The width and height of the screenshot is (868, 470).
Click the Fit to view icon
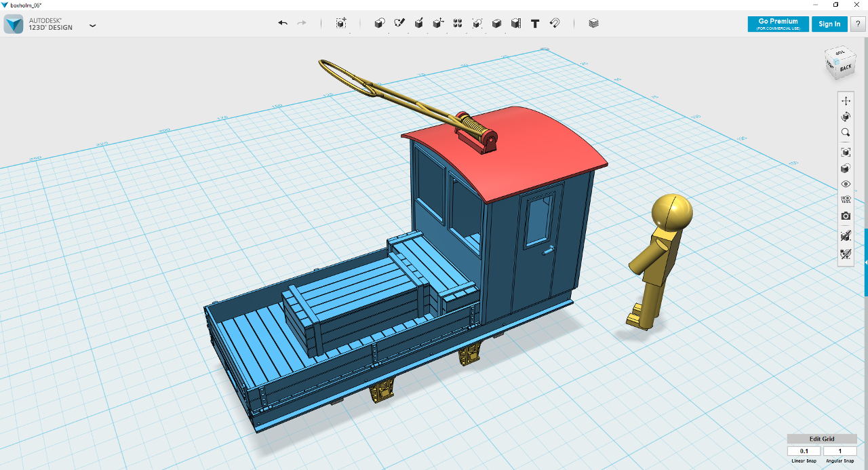pyautogui.click(x=846, y=152)
